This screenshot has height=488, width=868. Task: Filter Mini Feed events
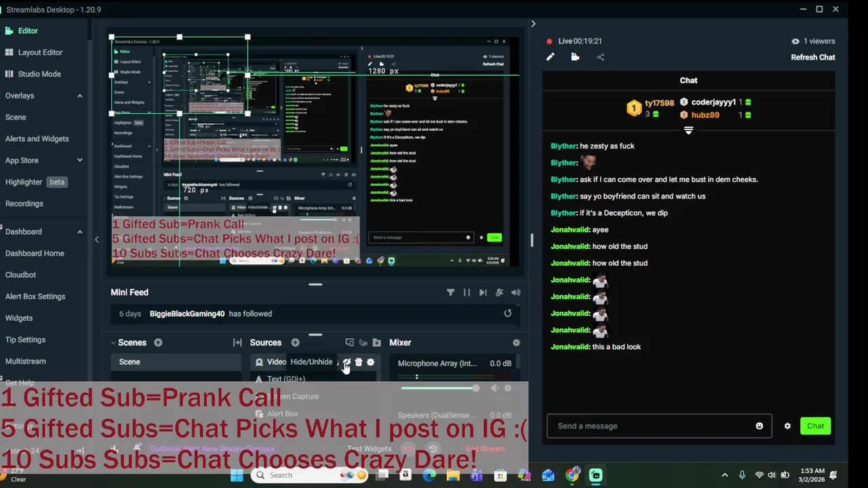pos(450,293)
